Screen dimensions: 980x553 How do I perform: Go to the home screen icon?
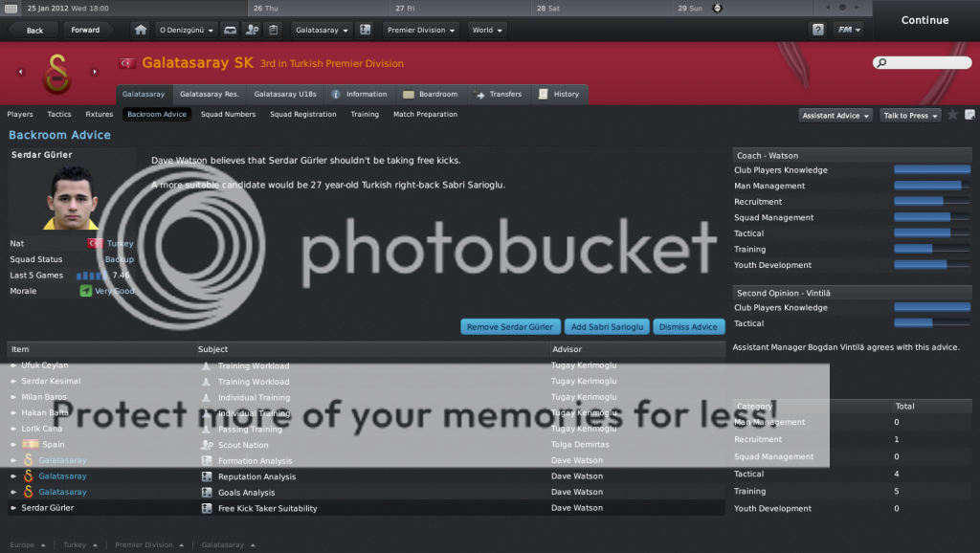141,30
